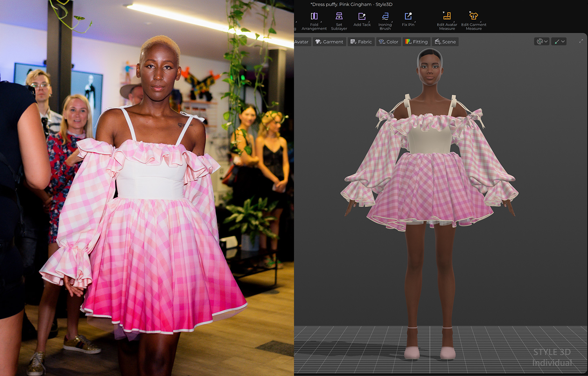The width and height of the screenshot is (588, 376).
Task: Select the Fold Arrangement tool
Action: pyautogui.click(x=314, y=20)
